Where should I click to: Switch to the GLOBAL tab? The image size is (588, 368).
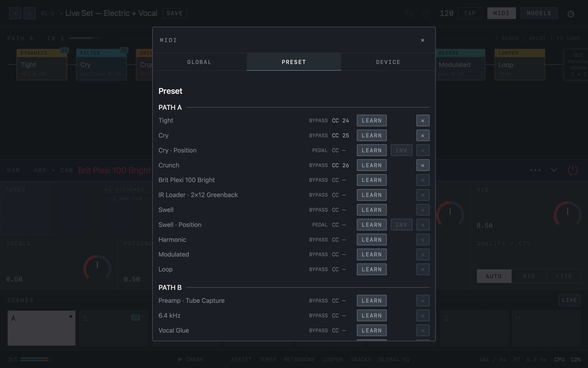(x=199, y=62)
